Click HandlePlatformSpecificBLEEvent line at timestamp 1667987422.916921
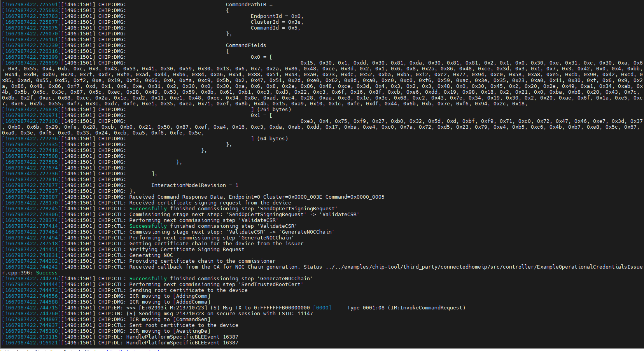Viewport: 644px width, 351px height. tap(182, 343)
